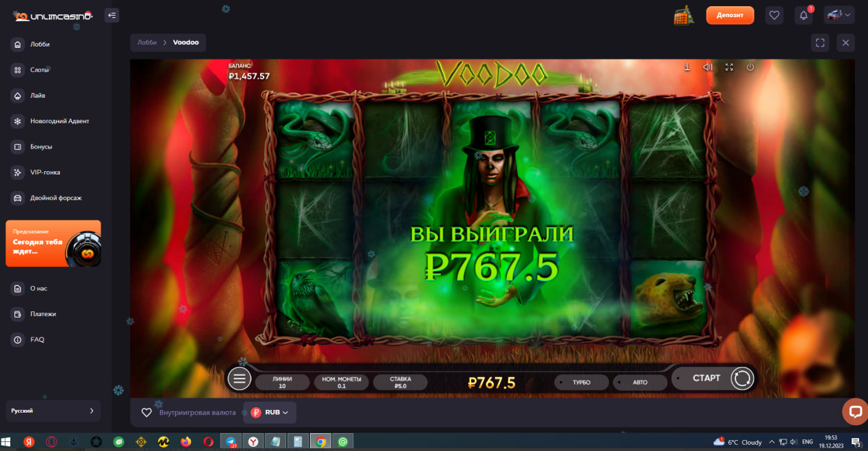This screenshot has width=868, height=451.
Task: Launch Yandex from the taskbar
Action: (29, 442)
